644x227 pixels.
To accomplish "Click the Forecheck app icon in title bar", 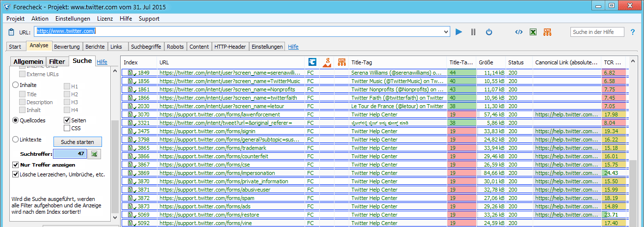I will [x=6, y=6].
